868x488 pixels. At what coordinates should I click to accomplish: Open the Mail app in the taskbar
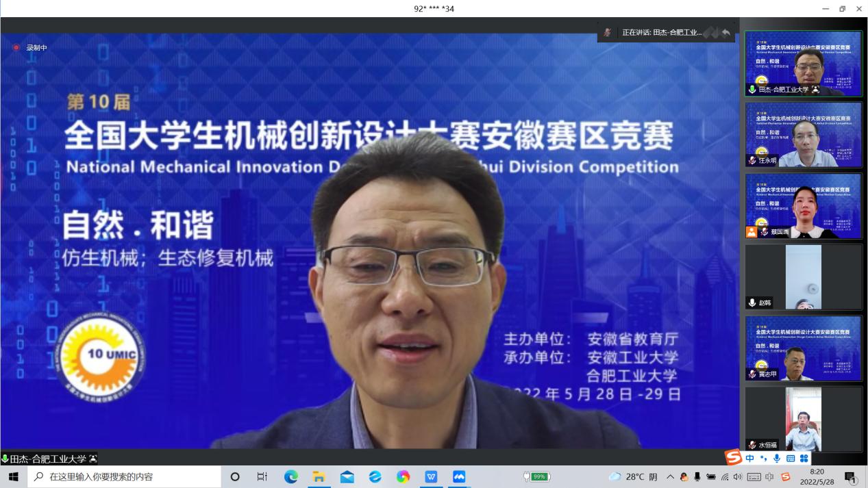(x=347, y=477)
